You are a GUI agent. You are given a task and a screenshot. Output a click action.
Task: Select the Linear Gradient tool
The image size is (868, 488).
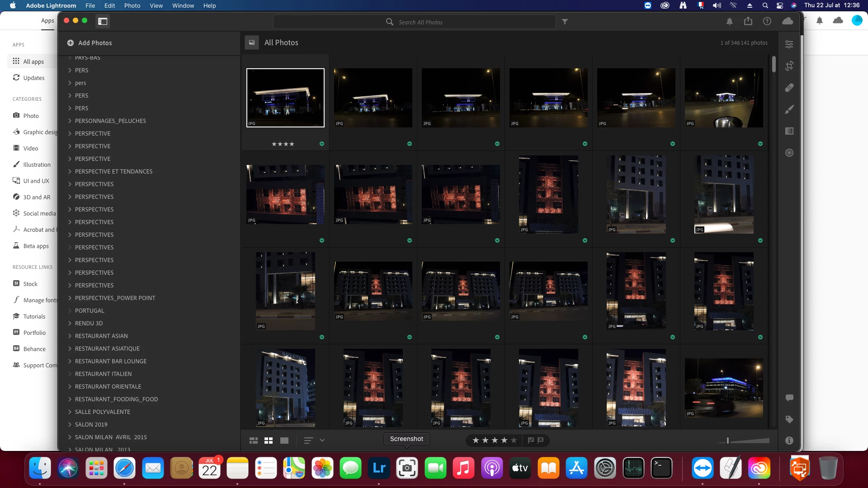click(x=789, y=131)
